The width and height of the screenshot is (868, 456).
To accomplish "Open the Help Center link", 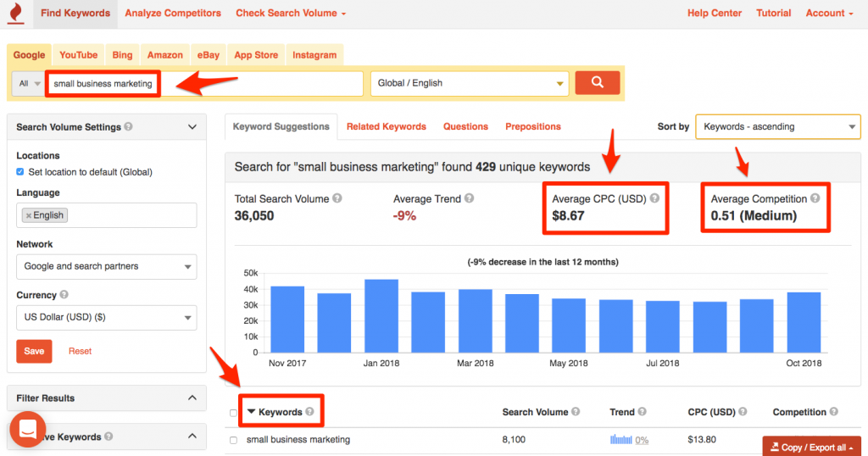I will coord(714,14).
